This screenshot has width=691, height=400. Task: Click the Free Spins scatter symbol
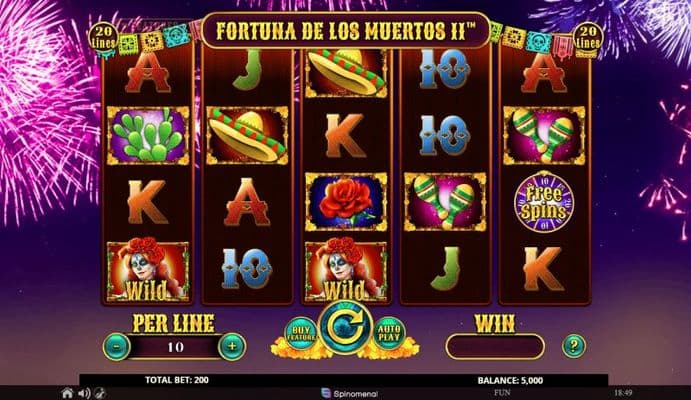coord(544,203)
